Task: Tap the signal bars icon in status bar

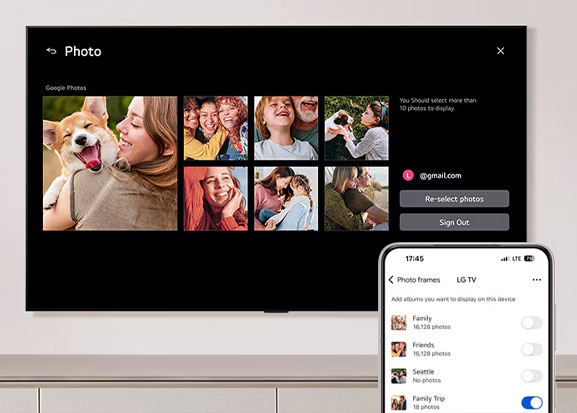Action: (x=505, y=259)
